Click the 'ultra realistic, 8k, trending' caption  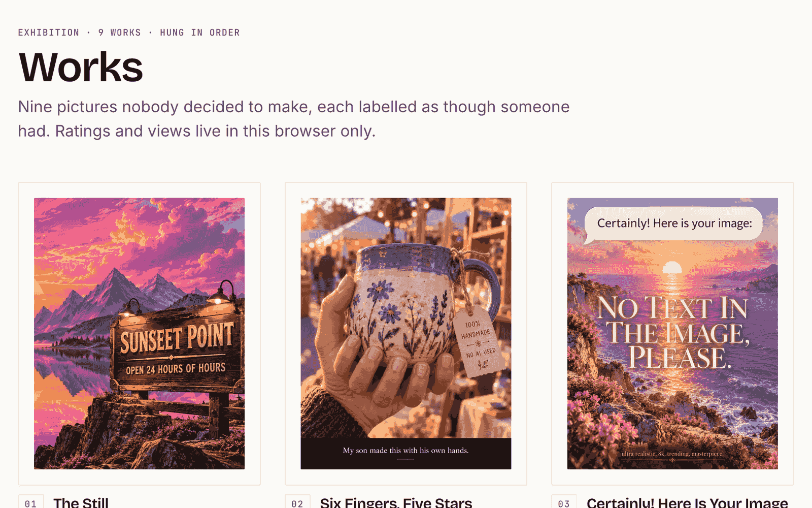coord(672,454)
